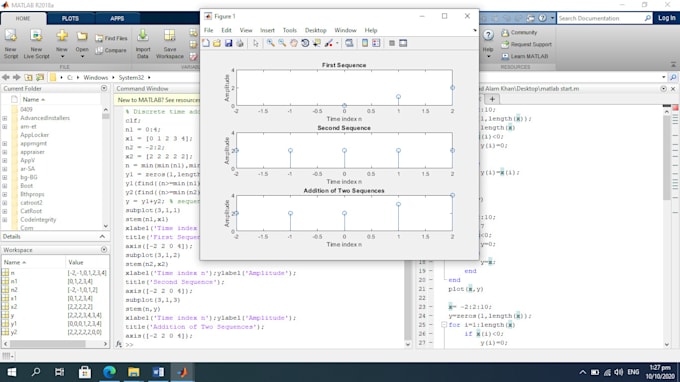680x382 pixels.
Task: Open the Edit menu of Figure 1
Action: (x=226, y=30)
